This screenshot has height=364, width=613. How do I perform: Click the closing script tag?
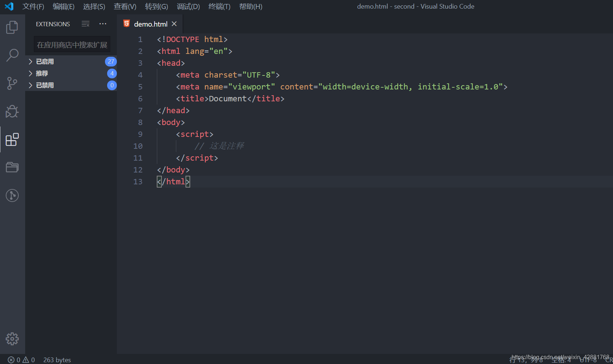click(x=197, y=158)
